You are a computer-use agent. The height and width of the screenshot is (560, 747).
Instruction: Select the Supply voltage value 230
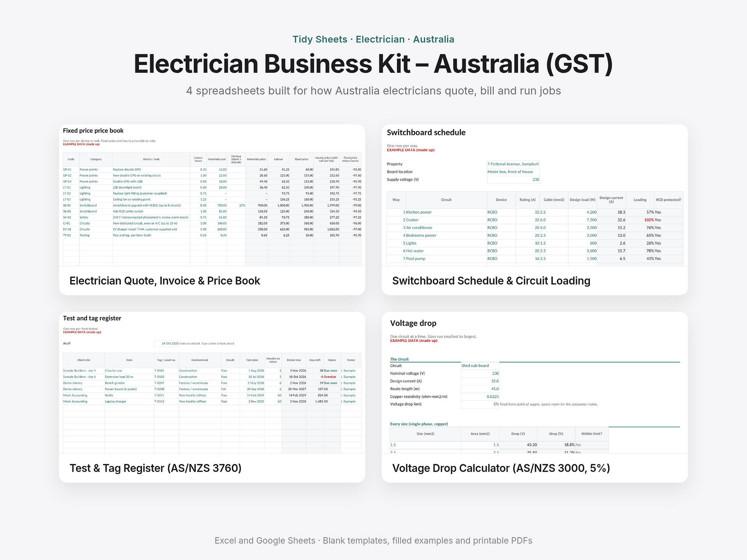click(513, 180)
